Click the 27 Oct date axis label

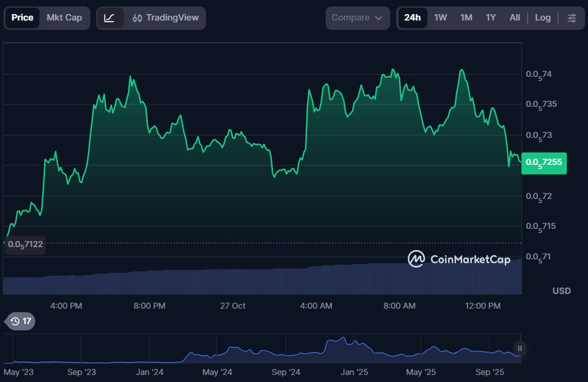pos(232,306)
